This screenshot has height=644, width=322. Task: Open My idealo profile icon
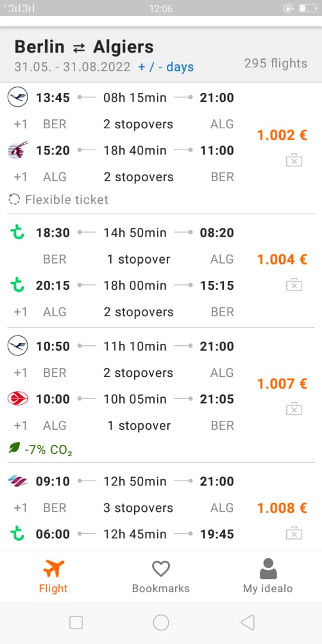pyautogui.click(x=268, y=569)
